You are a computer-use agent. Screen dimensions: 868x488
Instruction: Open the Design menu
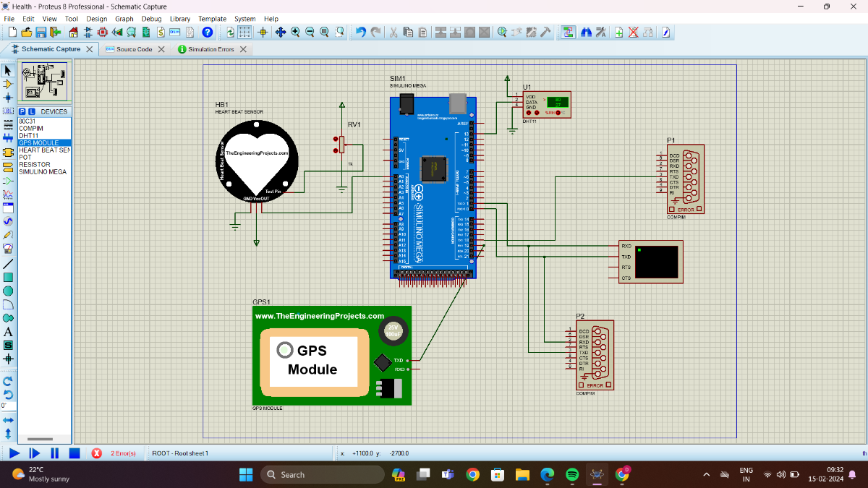96,19
